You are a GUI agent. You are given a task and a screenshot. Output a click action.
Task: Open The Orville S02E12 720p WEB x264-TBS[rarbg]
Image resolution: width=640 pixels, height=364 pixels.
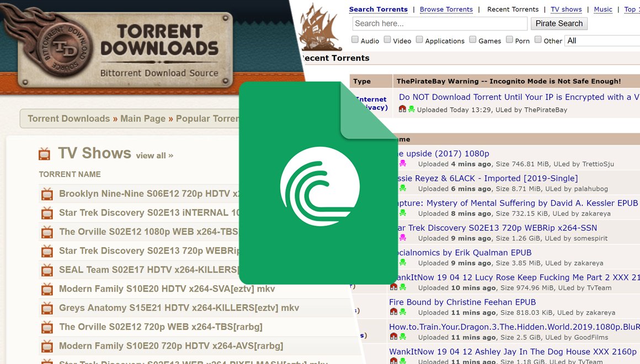click(161, 327)
